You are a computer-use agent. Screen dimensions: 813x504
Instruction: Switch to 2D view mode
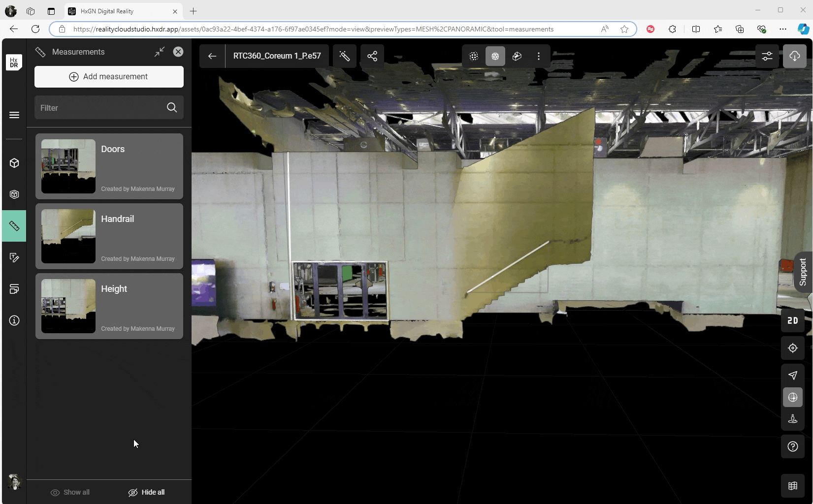(x=792, y=320)
